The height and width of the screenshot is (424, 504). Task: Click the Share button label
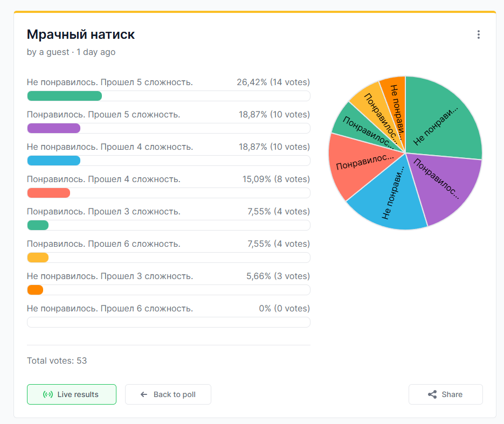pos(452,394)
